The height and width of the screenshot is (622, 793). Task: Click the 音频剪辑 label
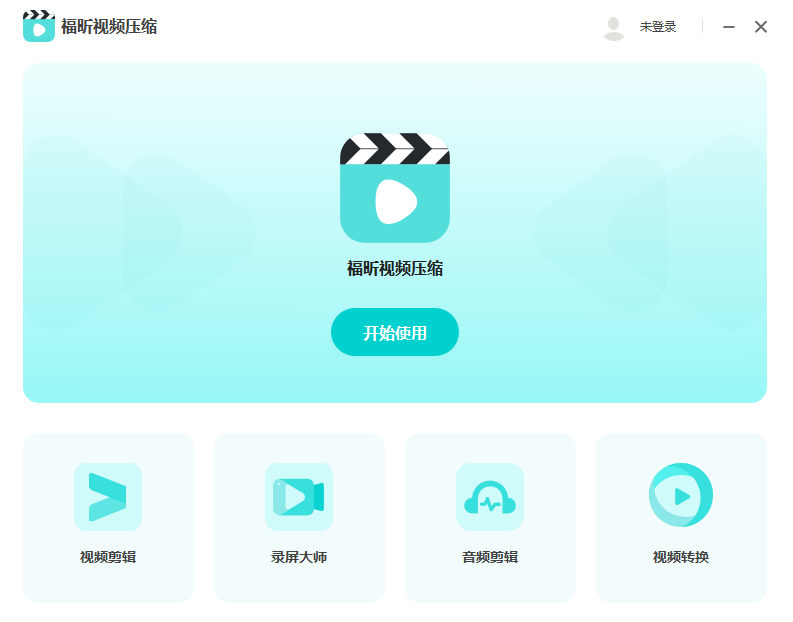click(490, 557)
